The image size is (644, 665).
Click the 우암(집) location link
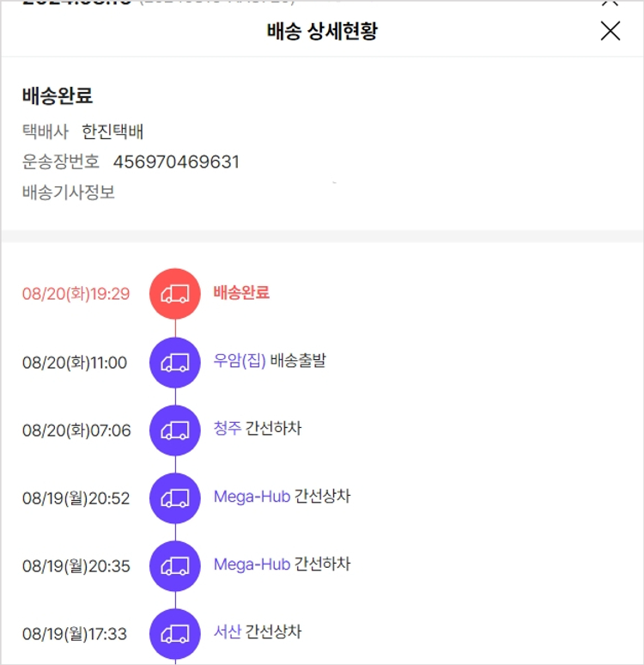[x=240, y=361]
